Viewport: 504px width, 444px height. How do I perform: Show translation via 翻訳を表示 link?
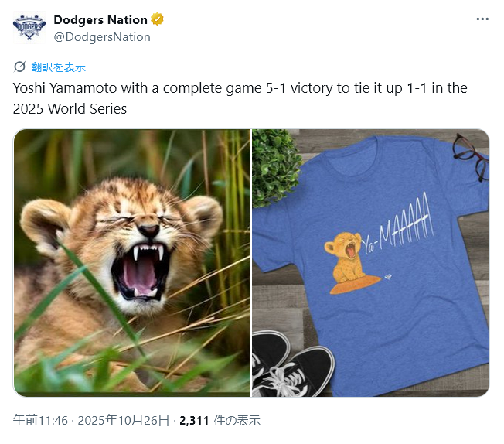58,67
